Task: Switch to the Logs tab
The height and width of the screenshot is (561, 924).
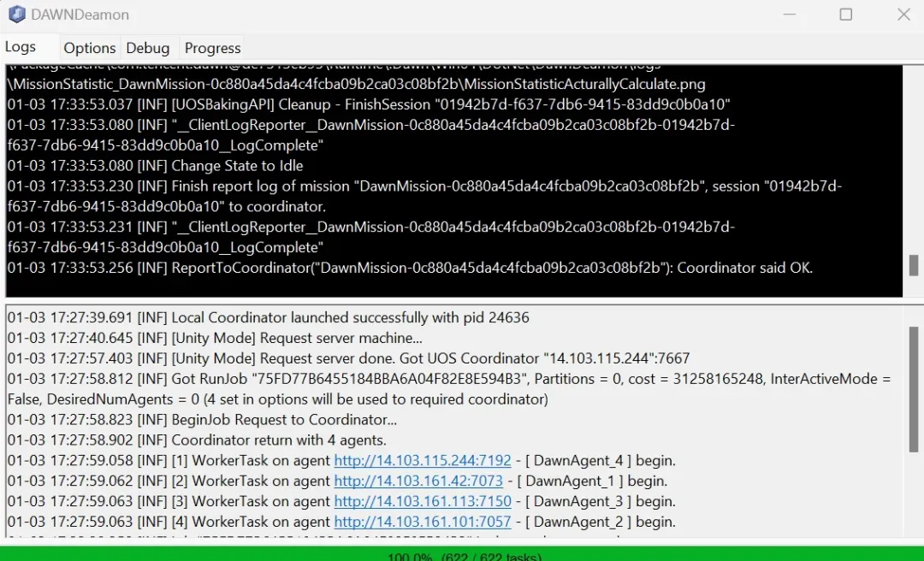Action: [x=21, y=47]
